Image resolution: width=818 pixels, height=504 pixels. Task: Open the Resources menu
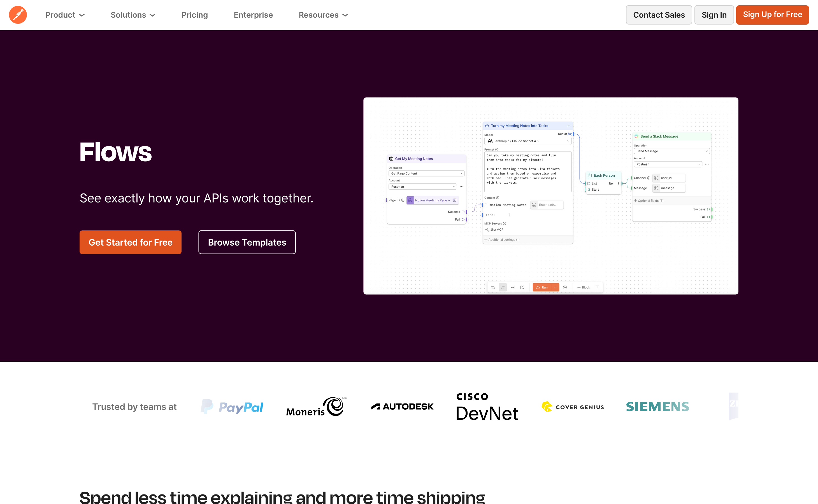point(324,15)
